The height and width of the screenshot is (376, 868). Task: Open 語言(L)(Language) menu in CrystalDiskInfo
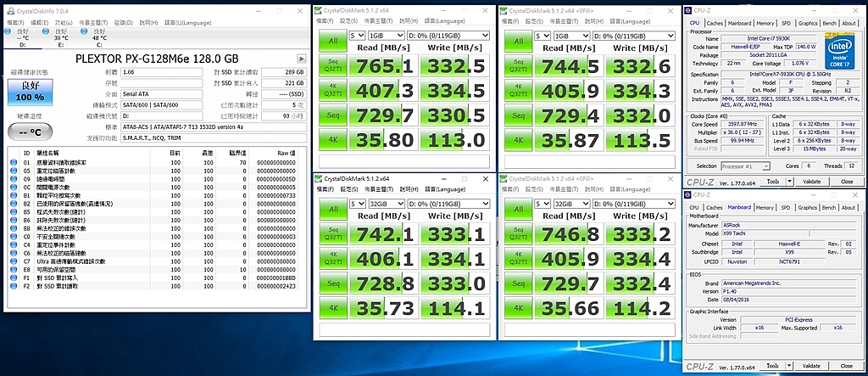188,23
